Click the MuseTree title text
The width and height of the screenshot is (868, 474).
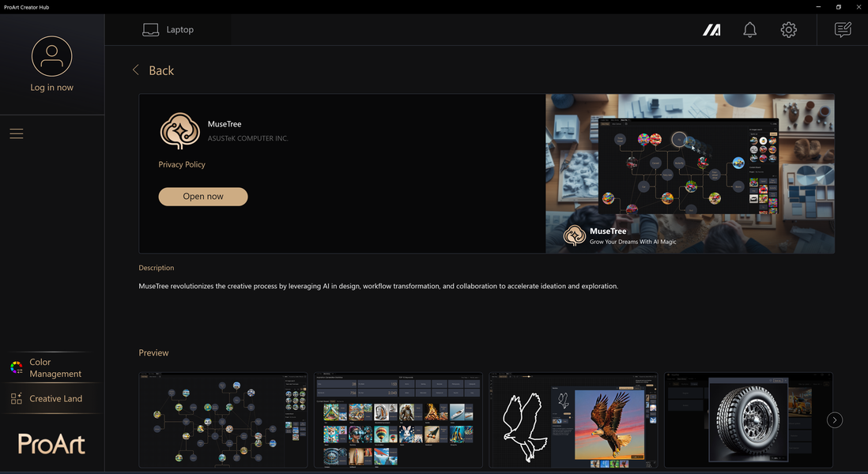[225, 124]
